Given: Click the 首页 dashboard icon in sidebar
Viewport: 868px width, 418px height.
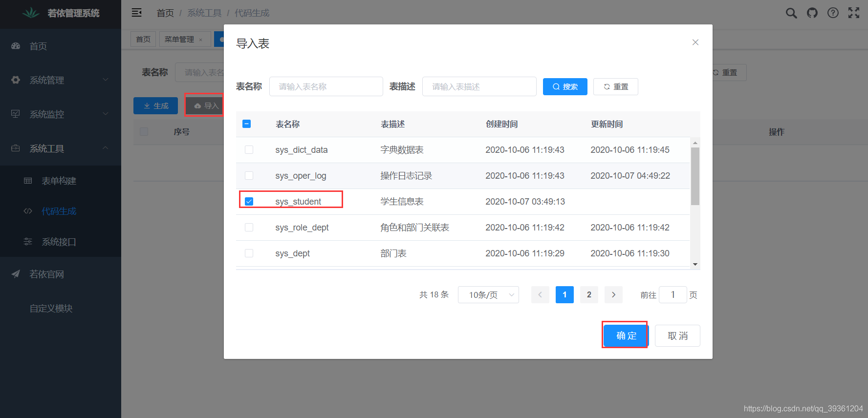Looking at the screenshot, I should (16, 46).
